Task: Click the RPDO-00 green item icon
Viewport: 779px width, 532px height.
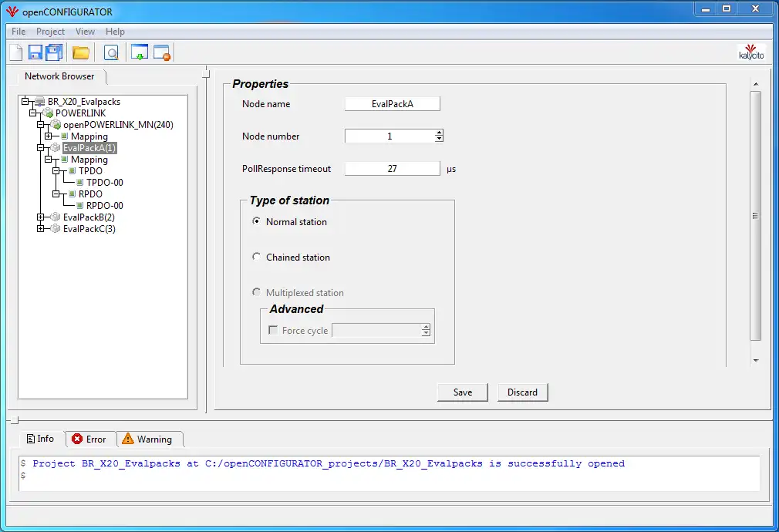Action: (79, 206)
